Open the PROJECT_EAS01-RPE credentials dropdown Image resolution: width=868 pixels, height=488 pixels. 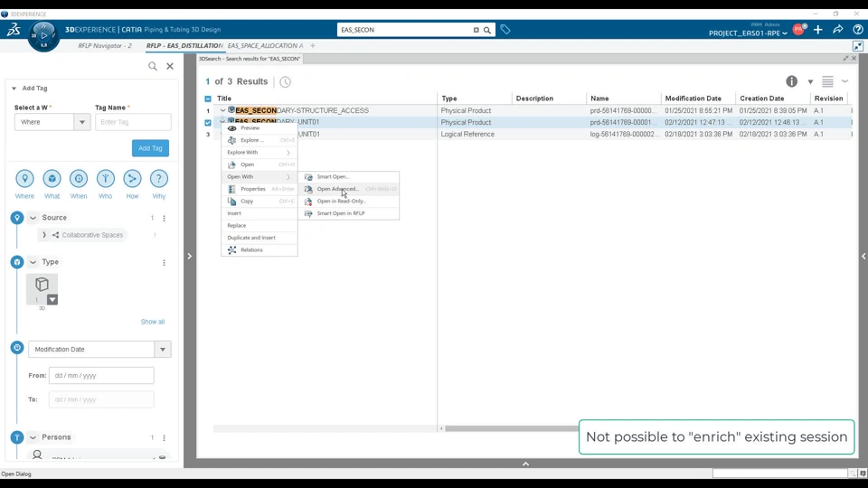point(748,33)
